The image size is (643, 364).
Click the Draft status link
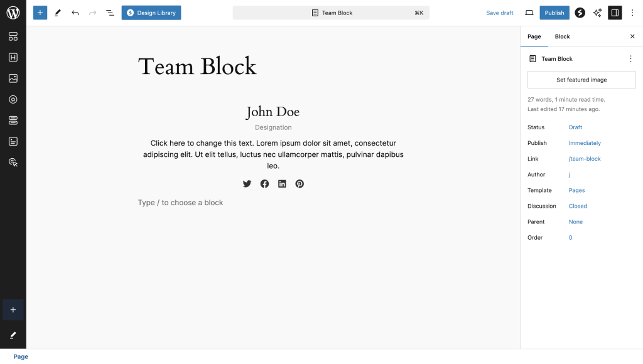575,127
